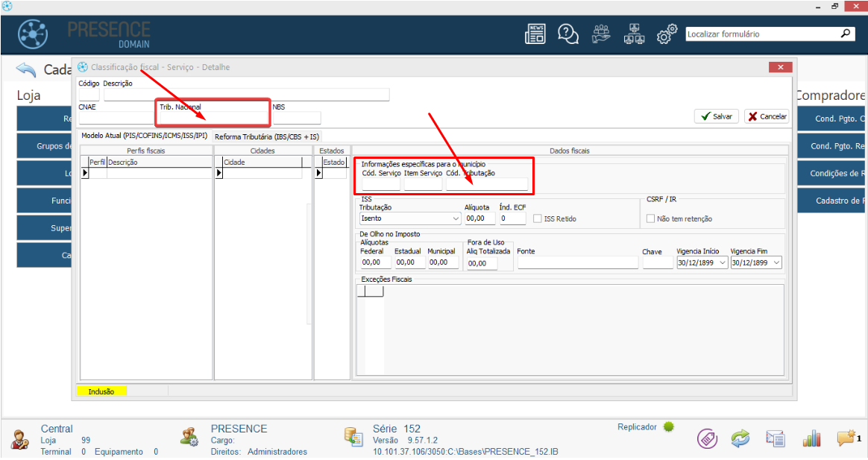868x460 pixels.
Task: Open the News icon in header
Action: click(x=535, y=34)
